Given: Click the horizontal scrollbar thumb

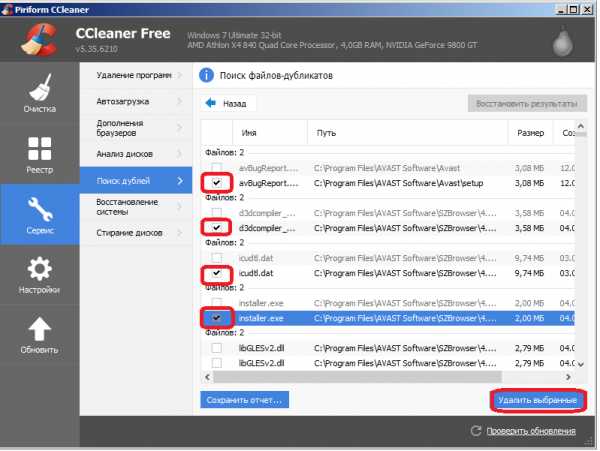Looking at the screenshot, I should click(357, 377).
